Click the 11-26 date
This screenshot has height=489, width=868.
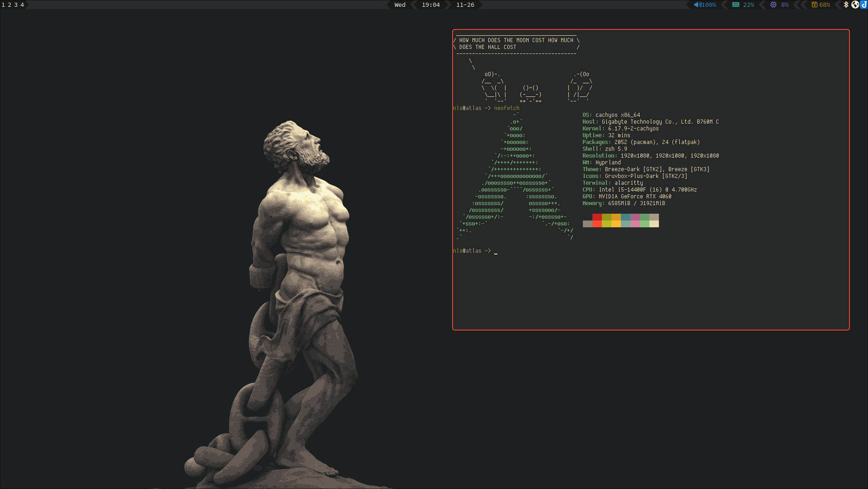(465, 5)
